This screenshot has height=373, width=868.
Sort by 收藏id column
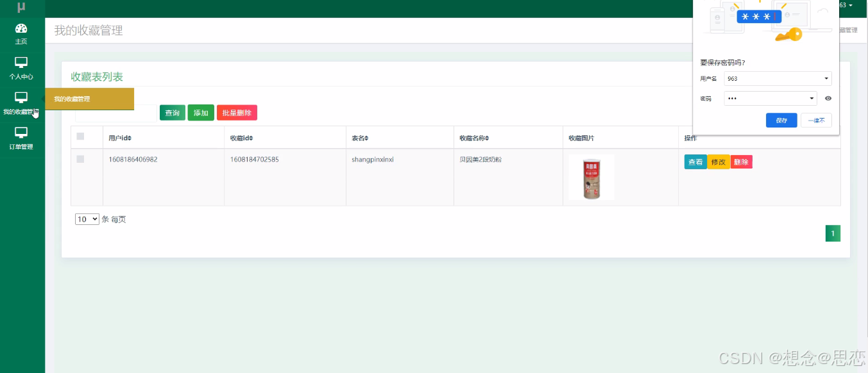[242, 138]
